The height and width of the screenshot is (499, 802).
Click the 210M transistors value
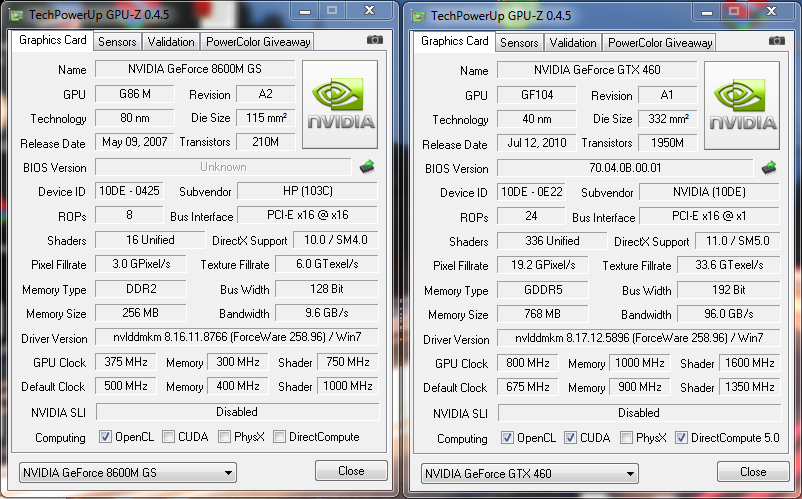point(265,142)
